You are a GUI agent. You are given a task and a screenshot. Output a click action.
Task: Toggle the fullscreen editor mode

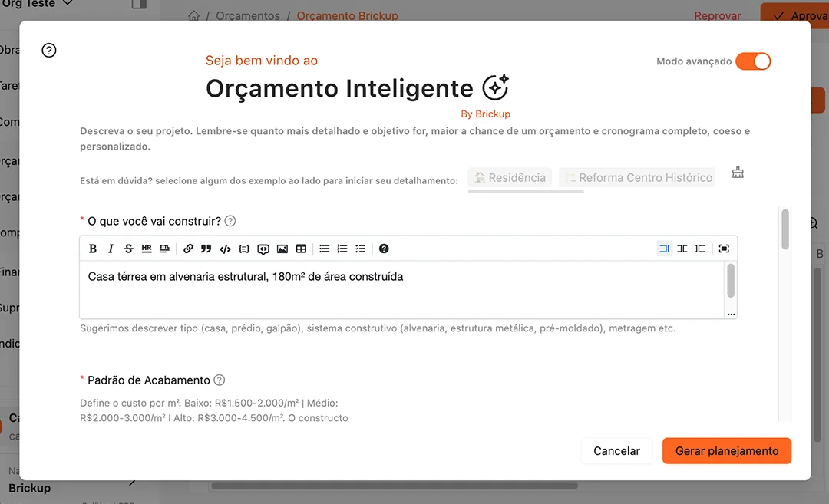723,249
